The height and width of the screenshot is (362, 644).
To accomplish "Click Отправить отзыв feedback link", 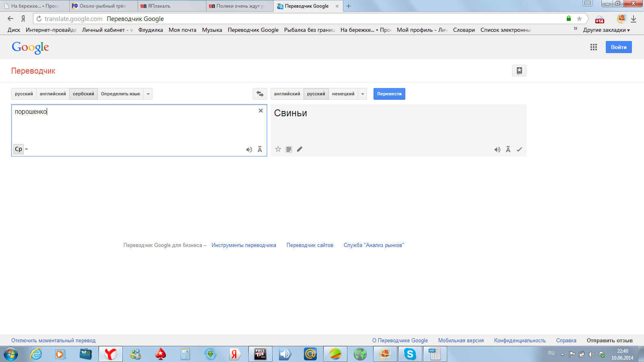I will (610, 341).
